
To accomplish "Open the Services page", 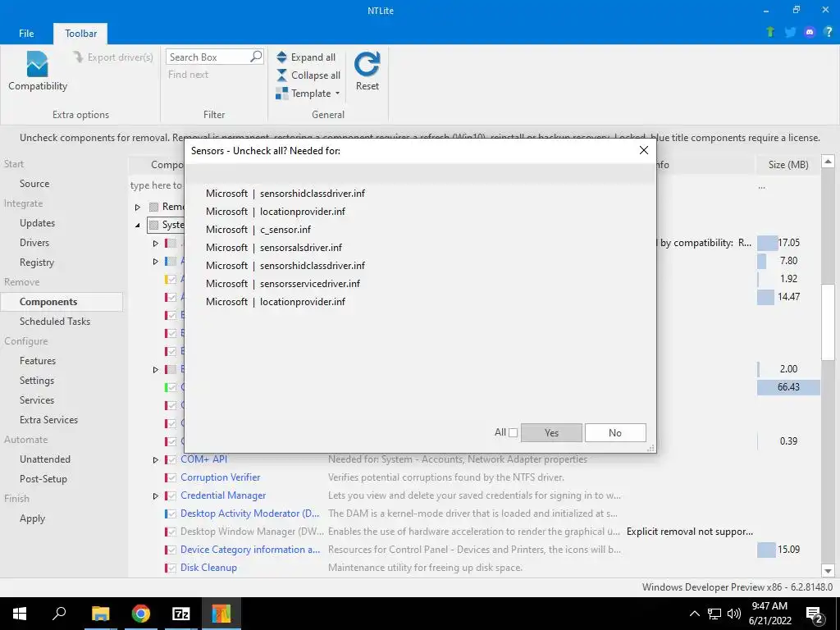I will point(36,400).
